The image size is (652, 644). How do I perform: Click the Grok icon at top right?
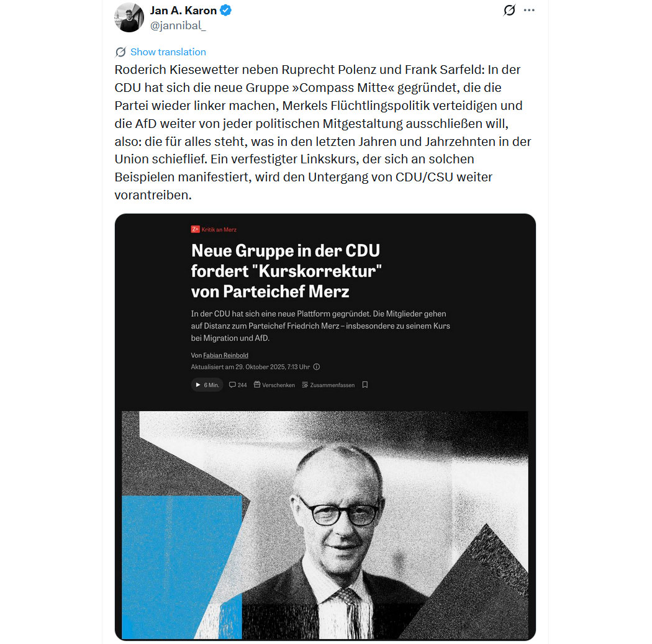(509, 11)
